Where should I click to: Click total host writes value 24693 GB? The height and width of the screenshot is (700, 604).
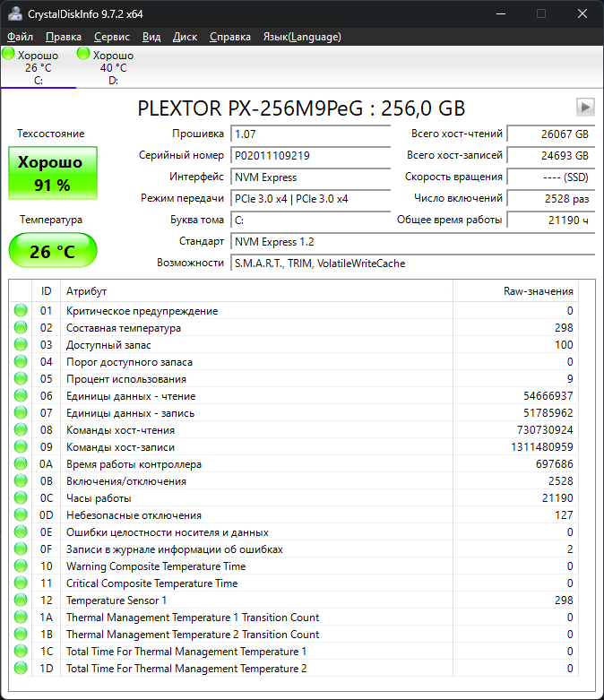click(x=551, y=155)
